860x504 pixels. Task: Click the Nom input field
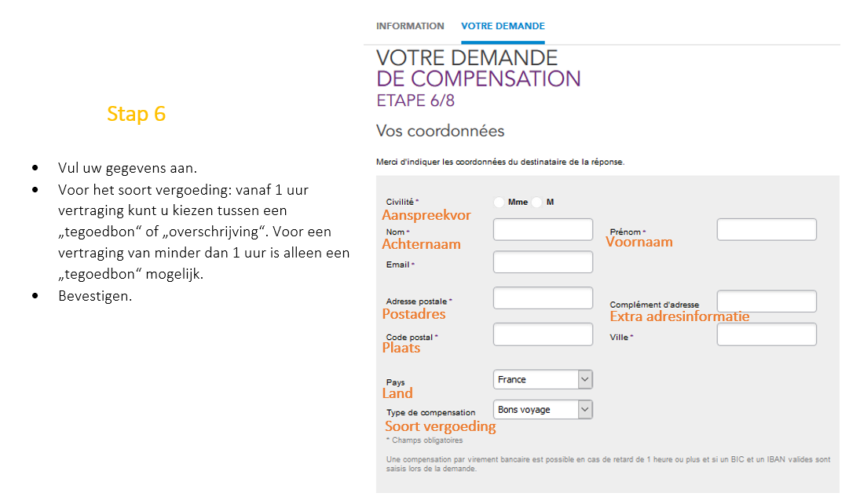point(543,229)
